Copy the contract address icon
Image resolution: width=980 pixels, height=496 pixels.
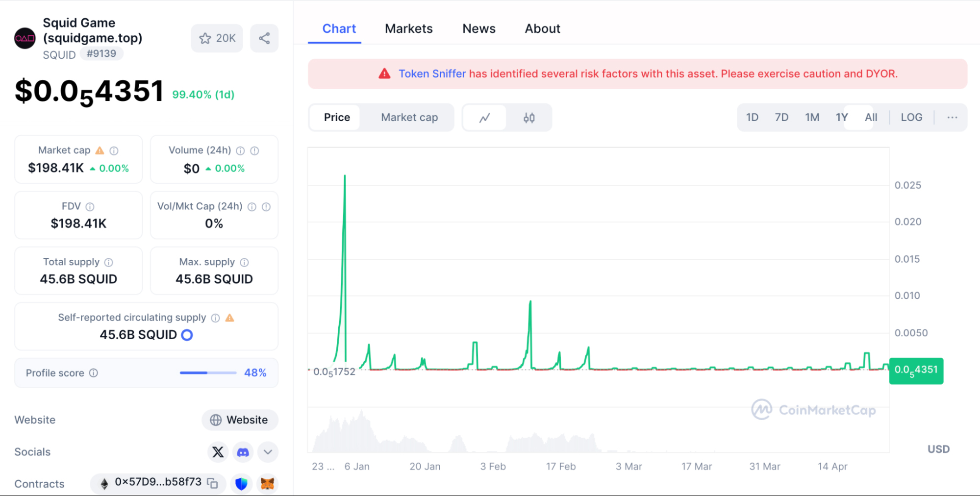click(x=212, y=483)
